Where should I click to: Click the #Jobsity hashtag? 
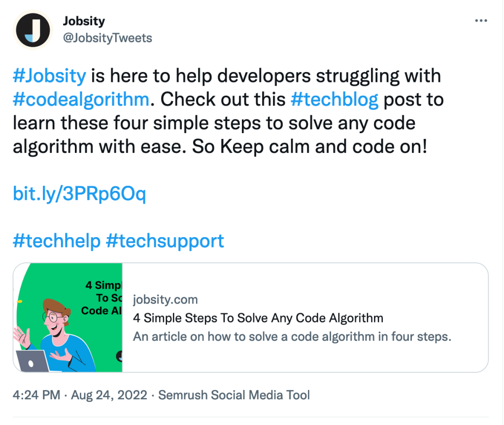(49, 76)
